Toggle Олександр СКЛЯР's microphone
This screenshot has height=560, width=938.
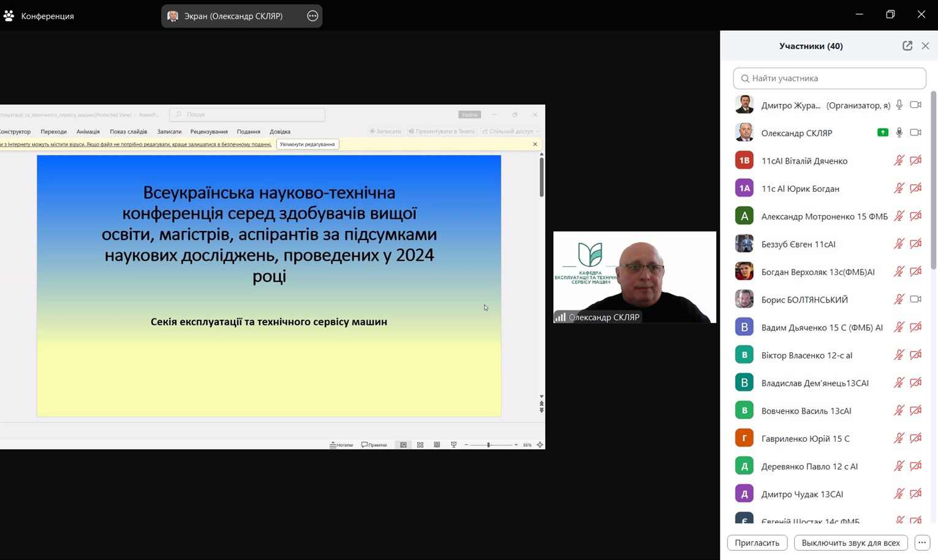click(x=899, y=132)
